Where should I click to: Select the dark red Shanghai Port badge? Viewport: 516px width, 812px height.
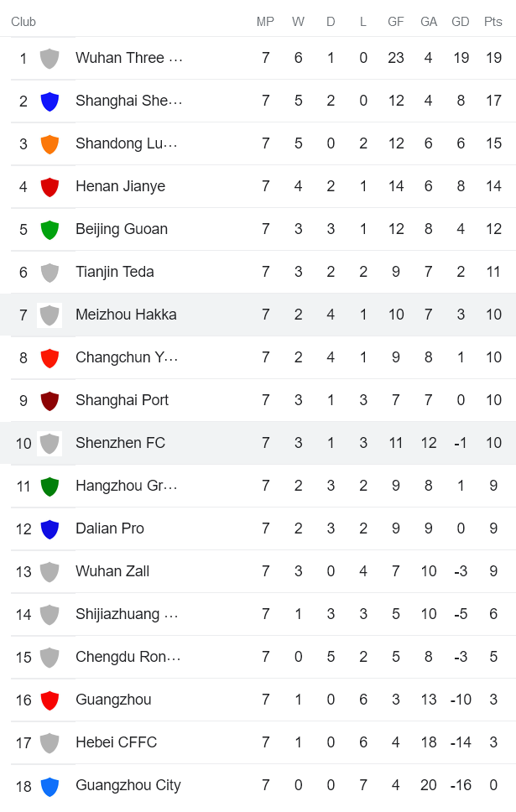point(50,400)
